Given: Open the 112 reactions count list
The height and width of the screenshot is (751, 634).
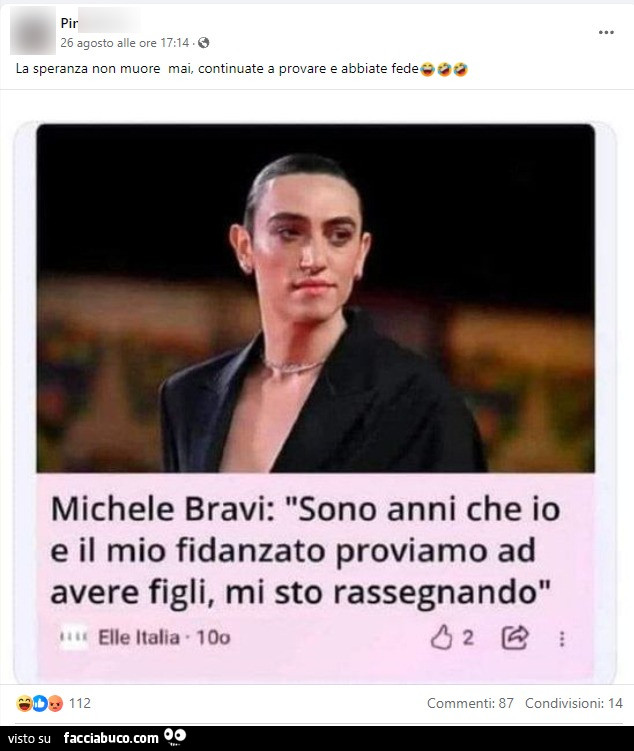Looking at the screenshot, I should point(79,703).
